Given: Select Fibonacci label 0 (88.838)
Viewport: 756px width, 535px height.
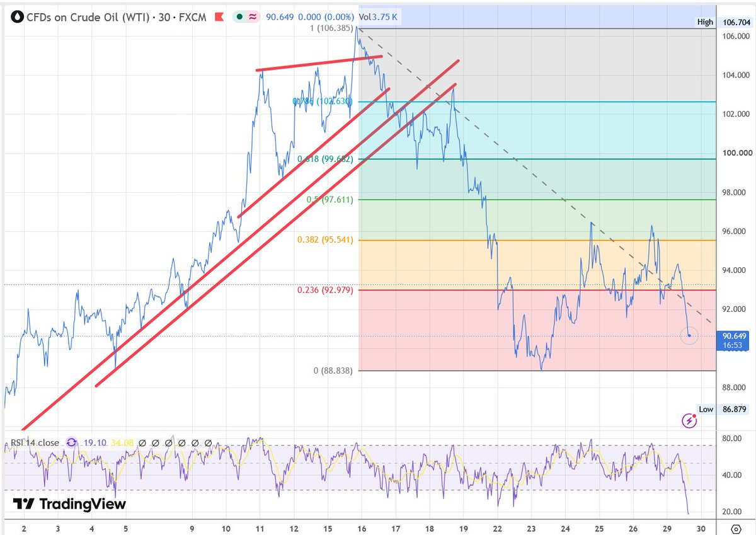Looking at the screenshot, I should (333, 371).
